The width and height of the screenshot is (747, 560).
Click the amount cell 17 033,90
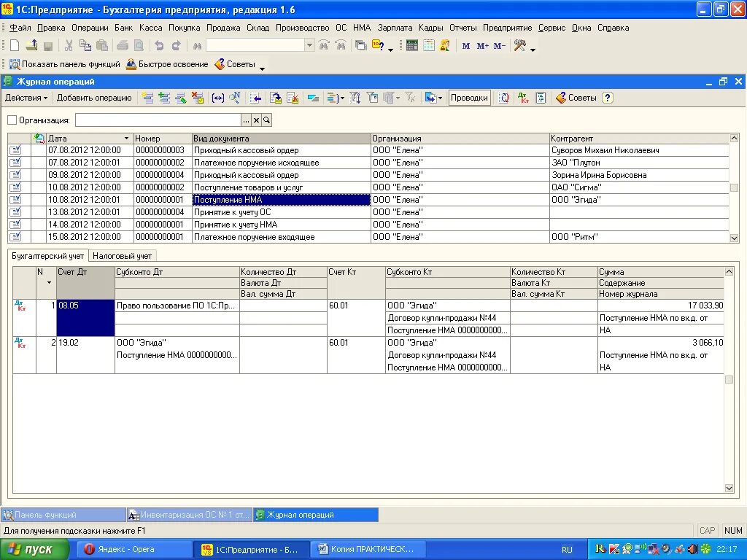click(x=661, y=306)
